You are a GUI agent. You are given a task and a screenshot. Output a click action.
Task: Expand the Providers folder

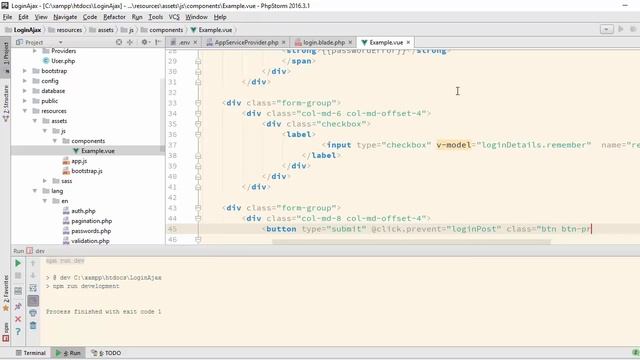[x=35, y=51]
